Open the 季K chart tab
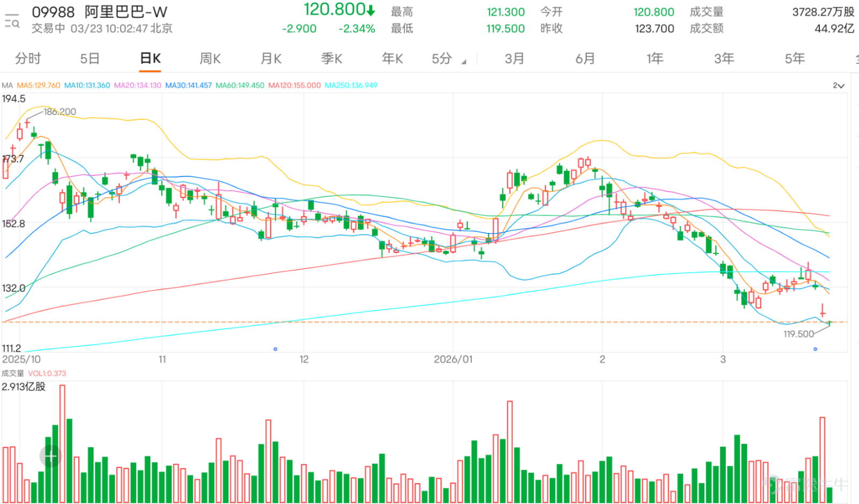The height and width of the screenshot is (504, 859). (x=332, y=59)
